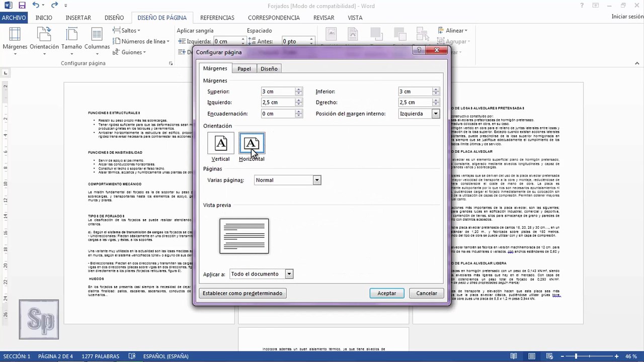Switch to the INICIO ribbon tab
This screenshot has height=362, width=644.
pos(44,18)
